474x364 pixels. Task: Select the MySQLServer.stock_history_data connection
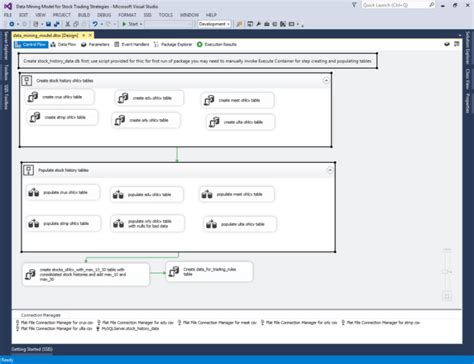(x=128, y=329)
